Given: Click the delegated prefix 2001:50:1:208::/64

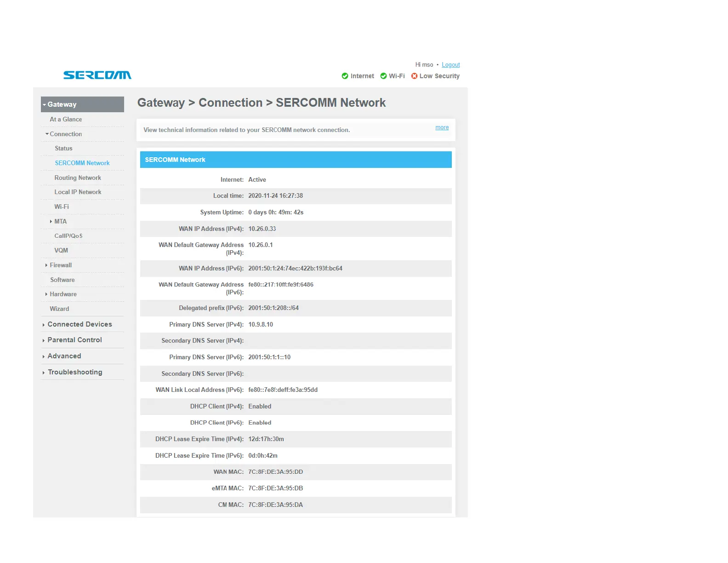Looking at the screenshot, I should click(x=273, y=308).
